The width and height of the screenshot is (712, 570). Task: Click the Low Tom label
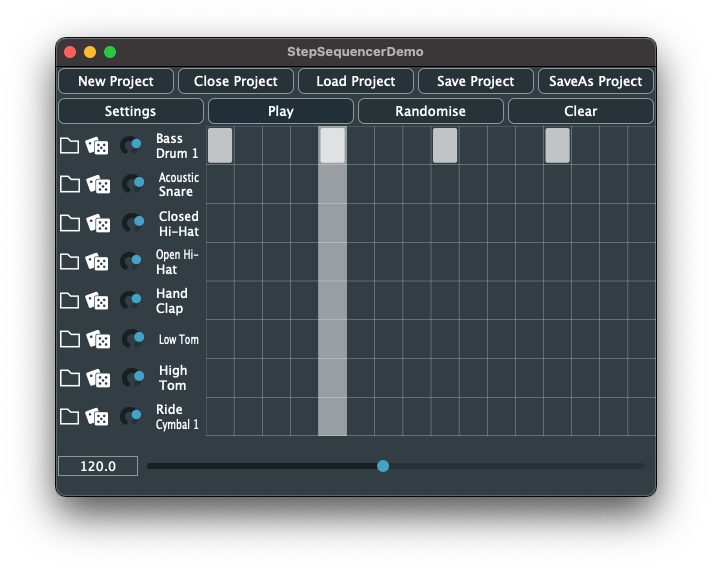coord(179,340)
